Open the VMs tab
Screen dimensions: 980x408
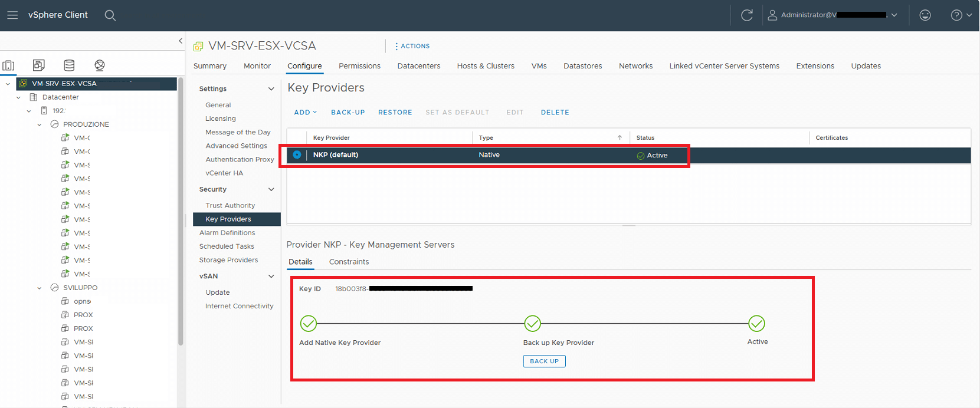point(539,66)
